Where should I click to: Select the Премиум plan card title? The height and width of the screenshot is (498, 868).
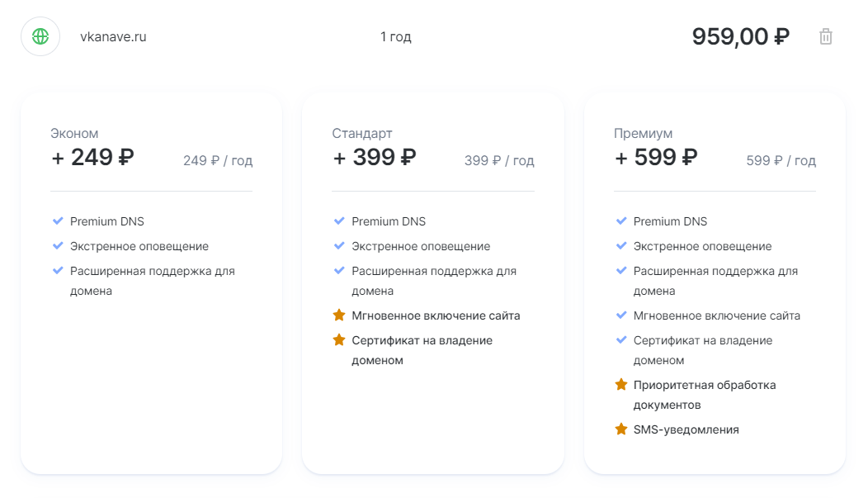click(x=644, y=134)
